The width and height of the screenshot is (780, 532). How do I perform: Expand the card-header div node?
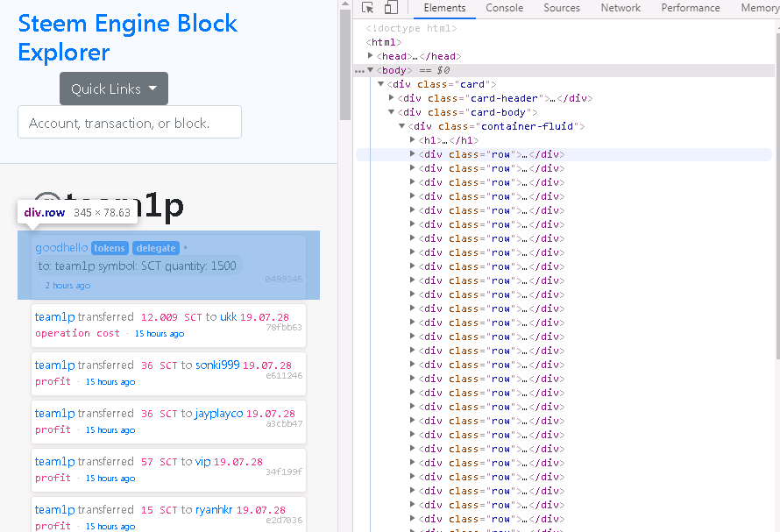(392, 98)
